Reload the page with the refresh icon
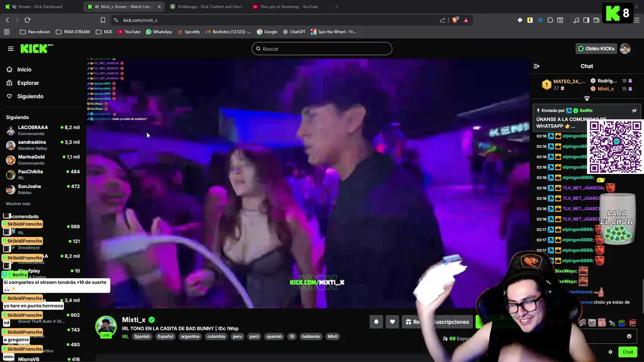This screenshot has width=644, height=362. tap(27, 20)
